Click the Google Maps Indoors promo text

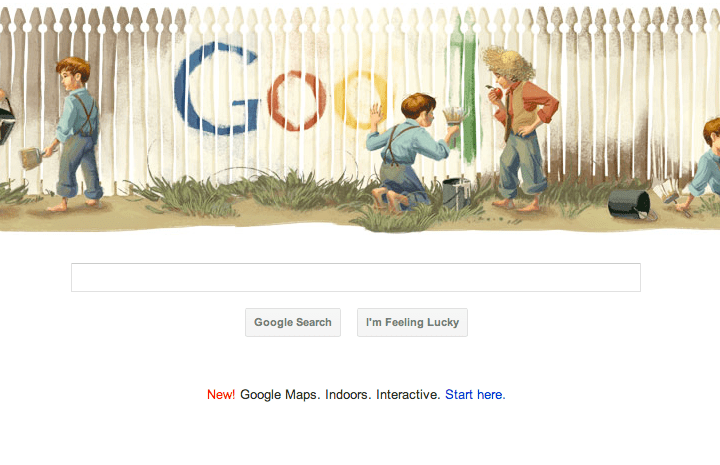point(340,394)
